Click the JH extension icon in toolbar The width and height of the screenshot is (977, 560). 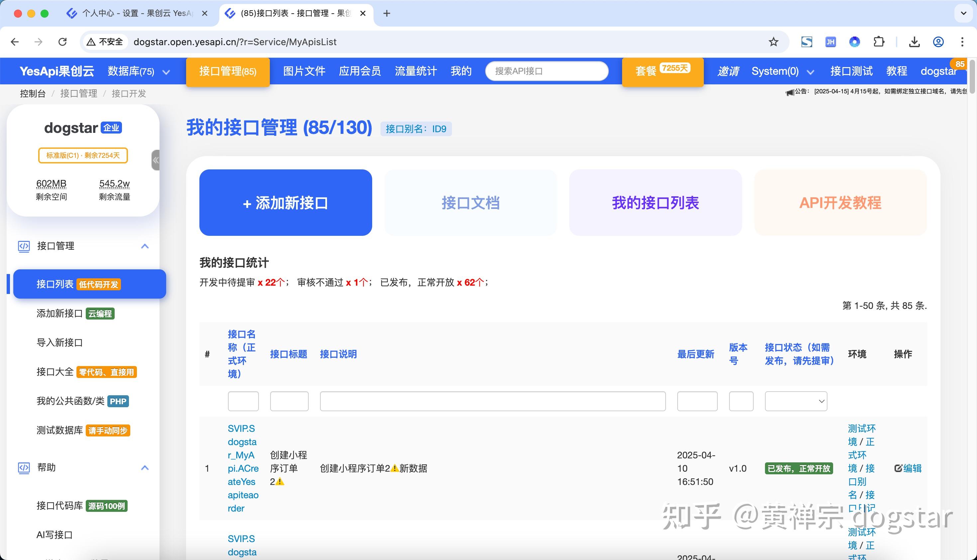click(x=830, y=42)
